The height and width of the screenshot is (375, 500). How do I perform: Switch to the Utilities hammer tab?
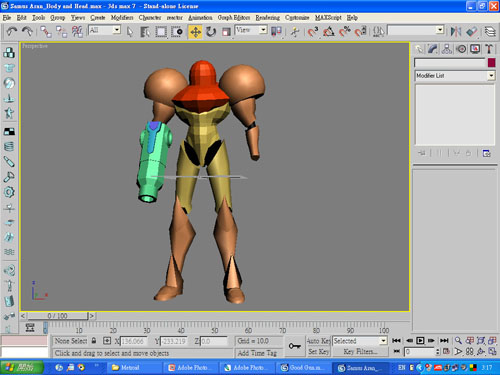pyautogui.click(x=489, y=49)
